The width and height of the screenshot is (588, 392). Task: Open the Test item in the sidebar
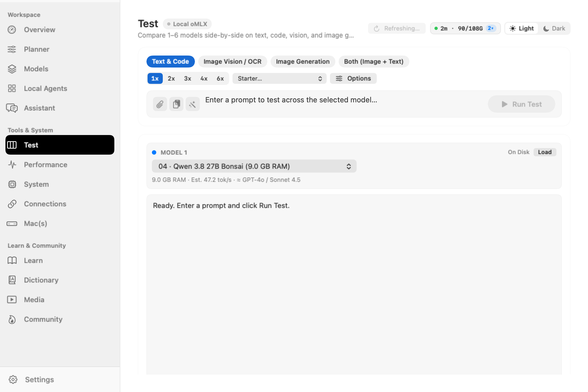[x=60, y=145]
